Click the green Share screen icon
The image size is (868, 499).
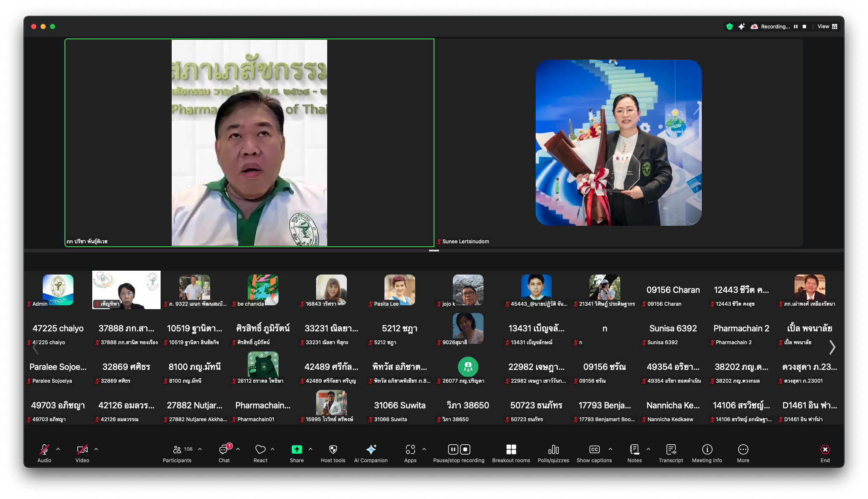[296, 449]
